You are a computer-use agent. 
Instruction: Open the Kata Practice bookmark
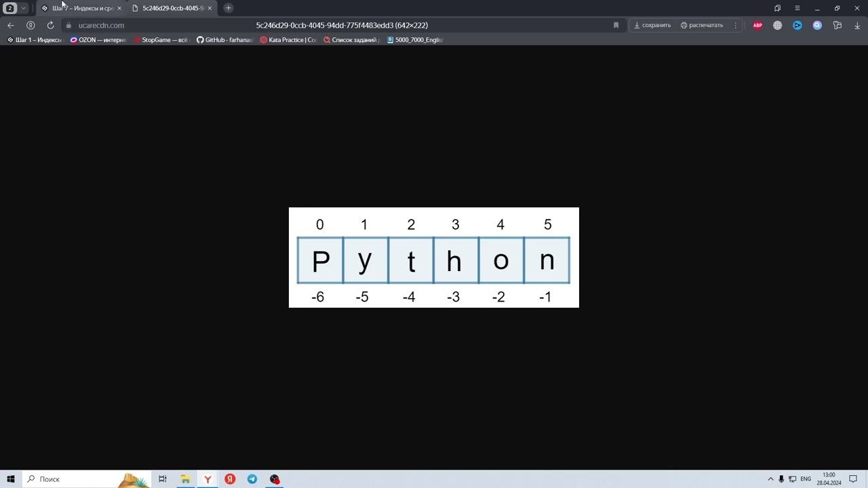(x=288, y=40)
